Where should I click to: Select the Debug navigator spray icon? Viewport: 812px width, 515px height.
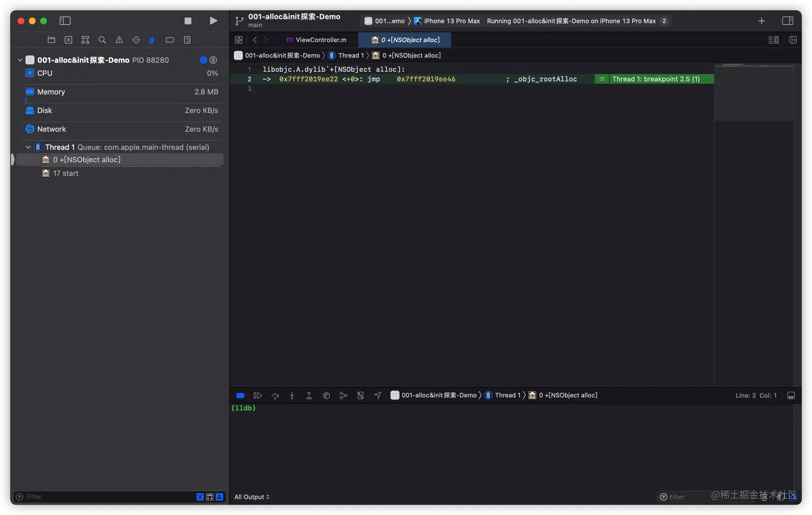tap(153, 40)
